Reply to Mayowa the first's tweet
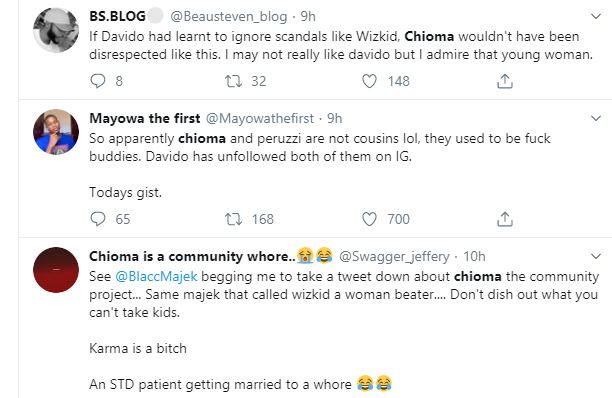This screenshot has height=398, width=612. coord(98,219)
